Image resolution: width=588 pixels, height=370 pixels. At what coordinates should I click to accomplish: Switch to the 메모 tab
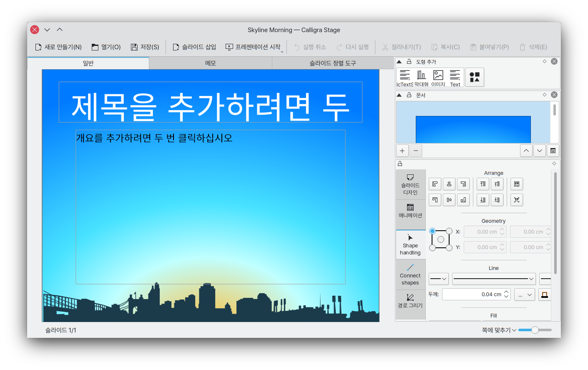(x=210, y=63)
